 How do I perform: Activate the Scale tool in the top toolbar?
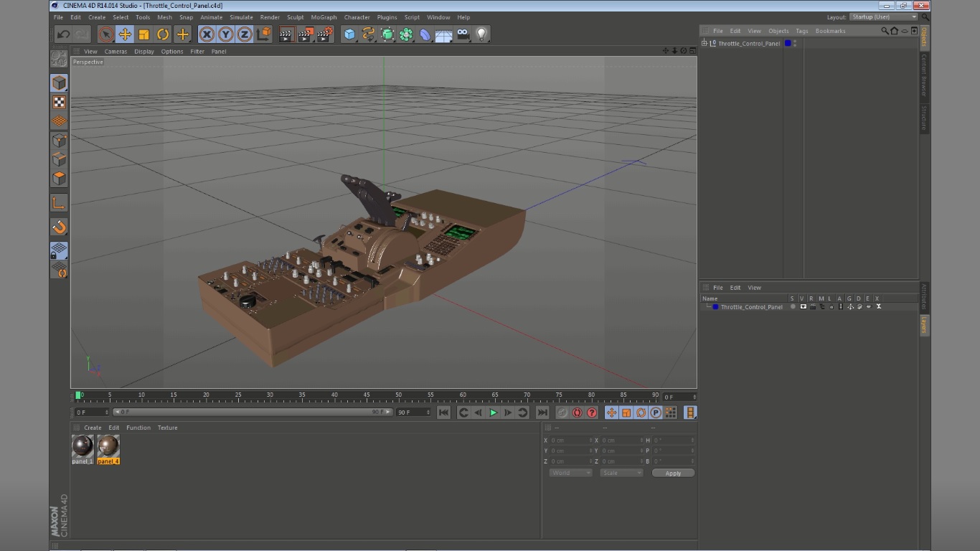(144, 34)
